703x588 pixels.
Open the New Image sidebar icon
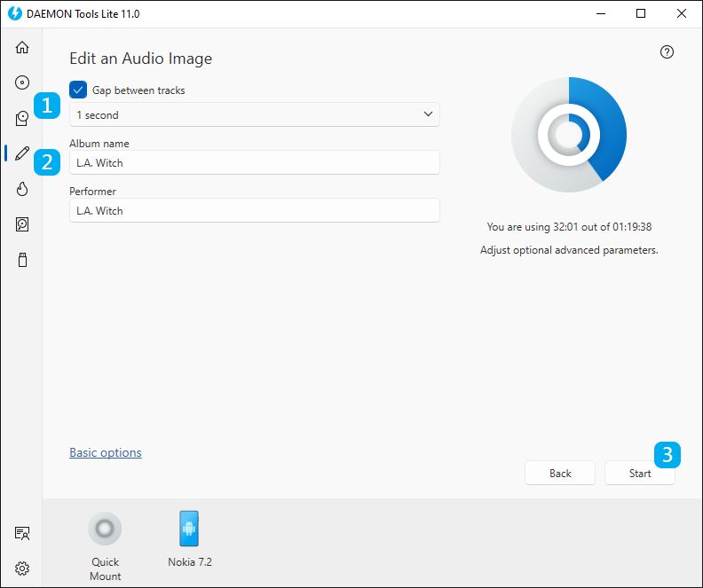[x=22, y=118]
